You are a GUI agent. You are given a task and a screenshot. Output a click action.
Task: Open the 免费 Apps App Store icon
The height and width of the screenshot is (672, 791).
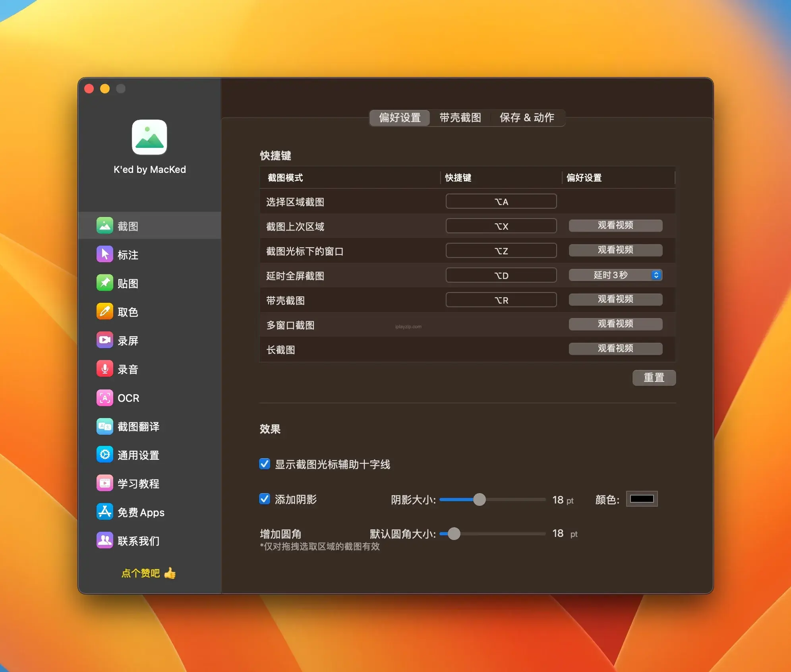pyautogui.click(x=105, y=512)
